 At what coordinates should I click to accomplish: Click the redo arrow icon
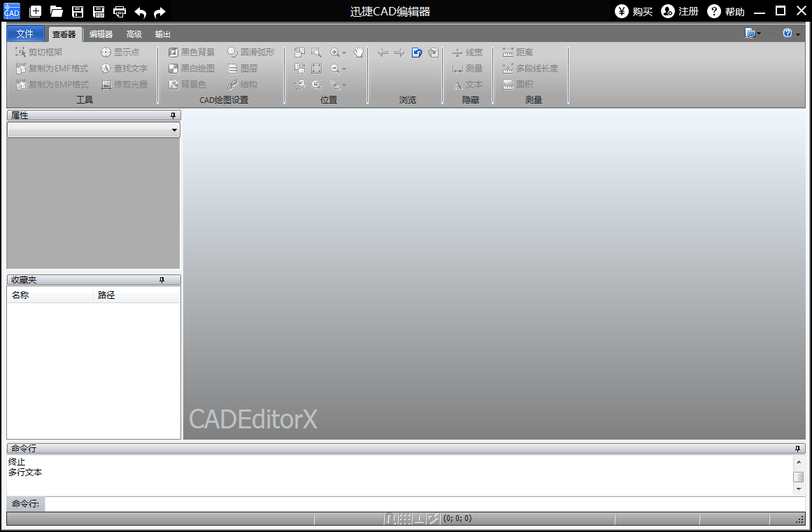tap(159, 12)
